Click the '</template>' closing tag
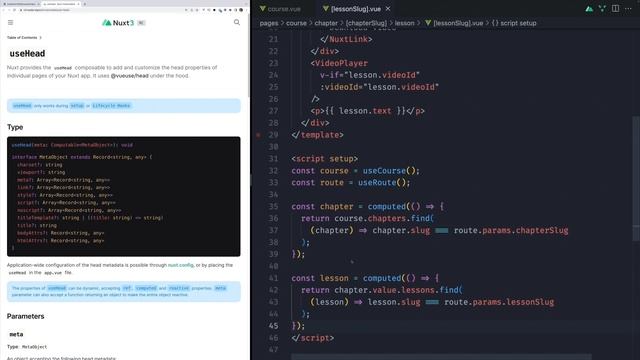The height and width of the screenshot is (360, 640). 318,135
